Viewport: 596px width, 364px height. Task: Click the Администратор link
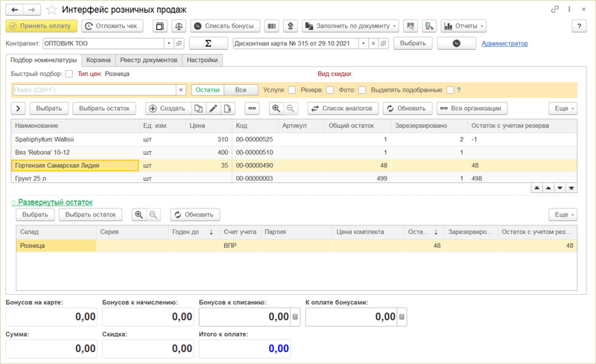504,43
